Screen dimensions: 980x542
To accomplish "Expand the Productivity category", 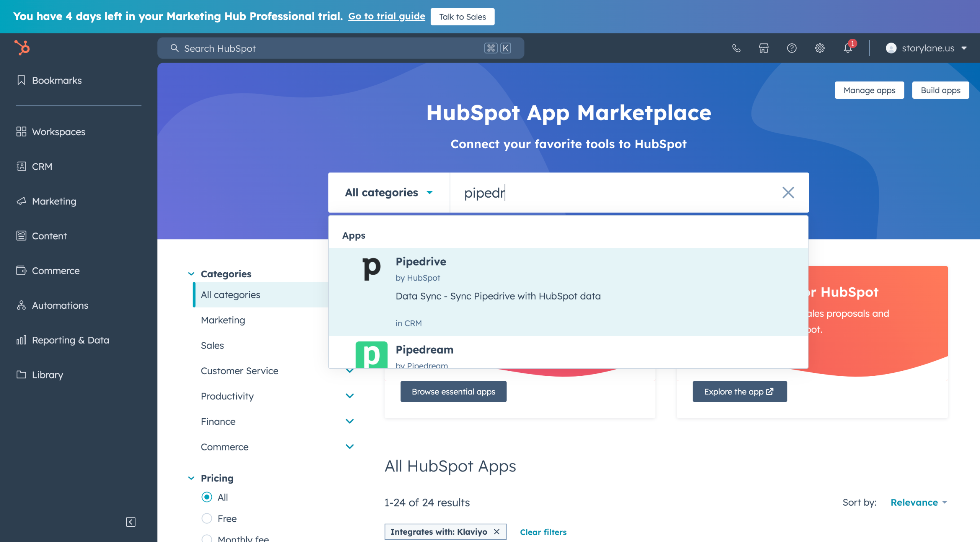I will 350,396.
